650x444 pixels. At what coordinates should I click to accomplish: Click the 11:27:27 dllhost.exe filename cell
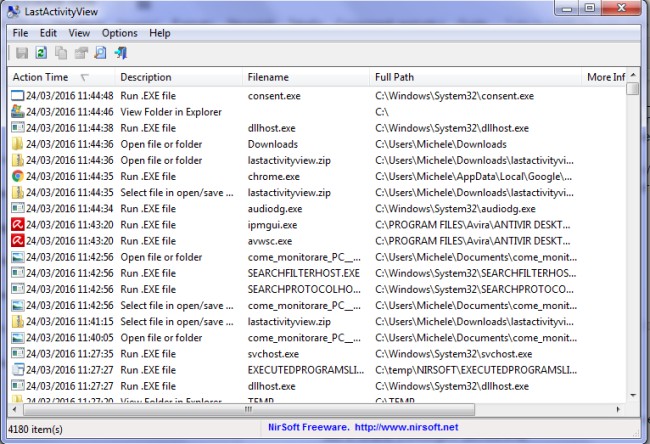pos(272,386)
